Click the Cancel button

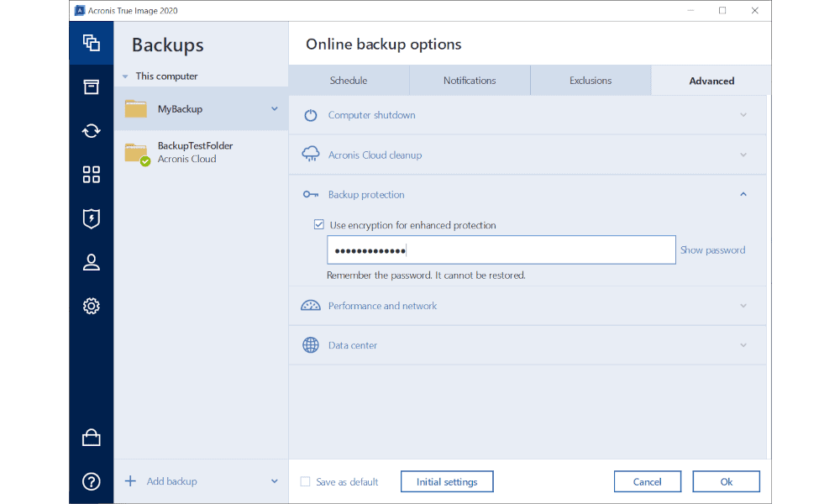[x=647, y=481]
